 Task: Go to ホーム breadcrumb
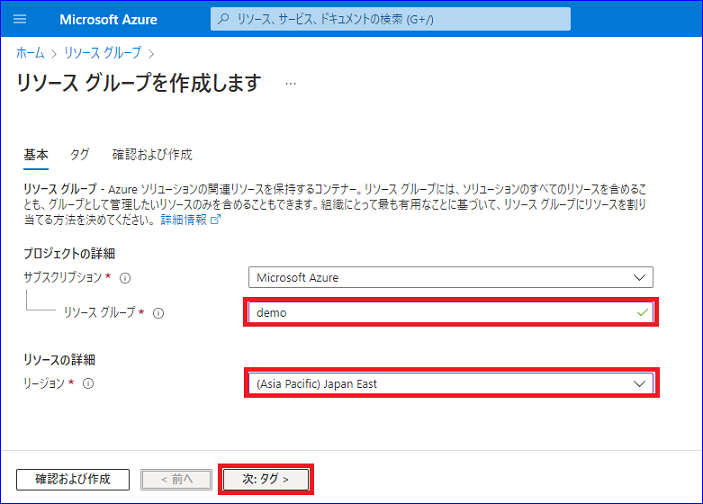tap(30, 53)
